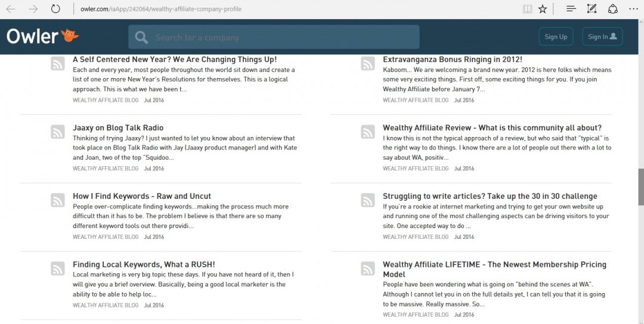This screenshot has width=644, height=324.
Task: Click RSS icon beside Self Centered New Year
Action: point(58,64)
